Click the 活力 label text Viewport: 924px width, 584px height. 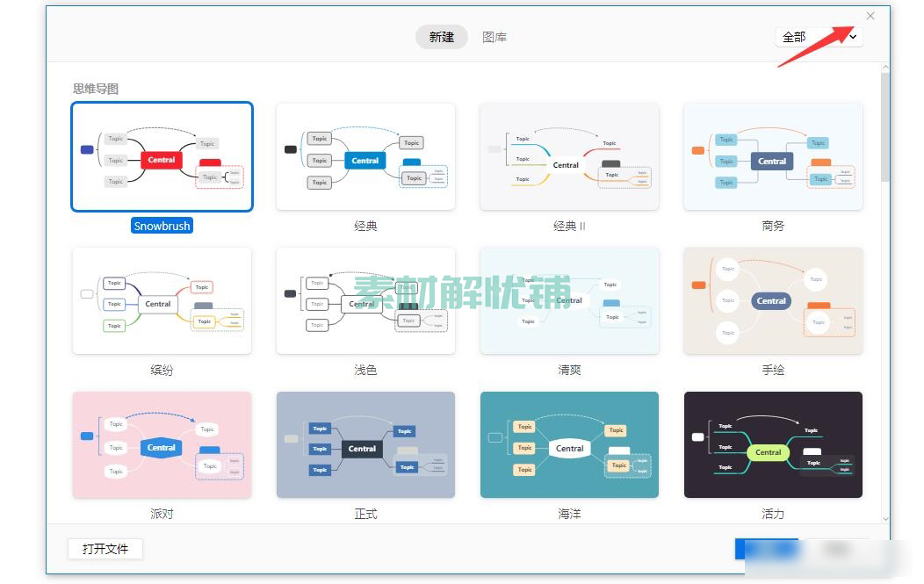point(773,514)
